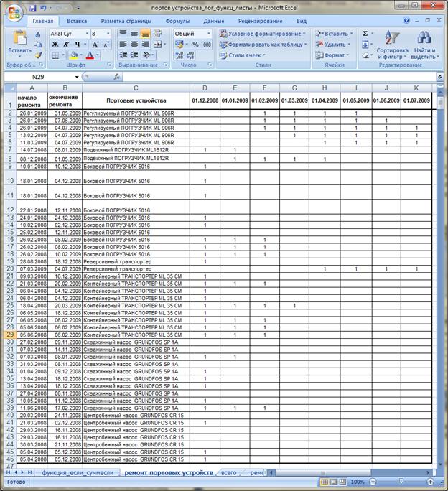448x491 pixels.
Task: Click Формат cells button
Action: (332, 55)
